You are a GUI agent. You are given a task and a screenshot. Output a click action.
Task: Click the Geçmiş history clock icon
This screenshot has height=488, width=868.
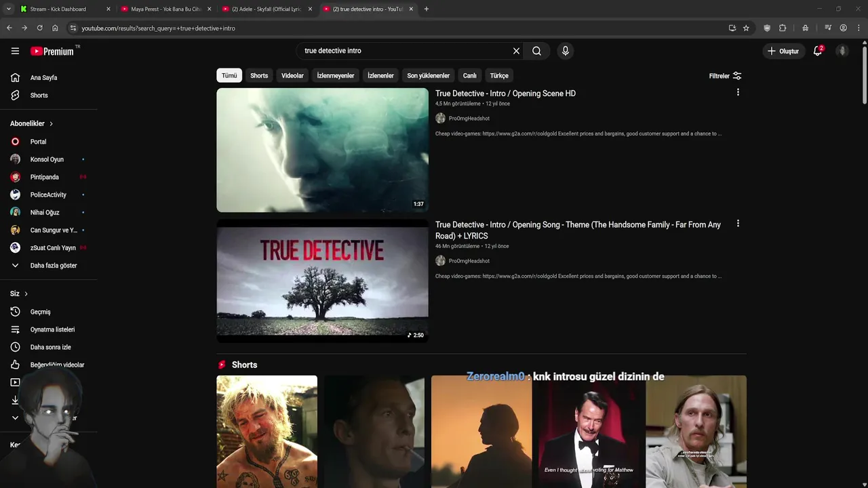pos(15,312)
